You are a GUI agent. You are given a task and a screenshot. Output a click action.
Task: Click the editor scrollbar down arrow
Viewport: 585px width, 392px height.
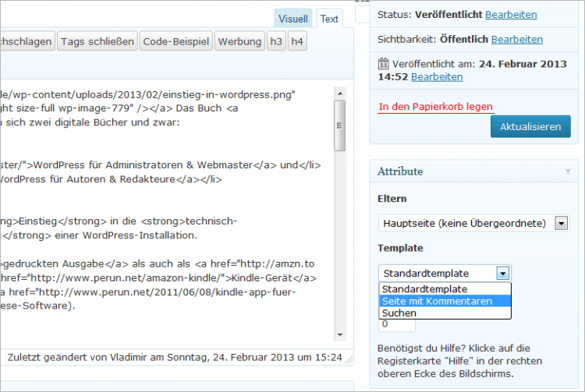(x=339, y=334)
